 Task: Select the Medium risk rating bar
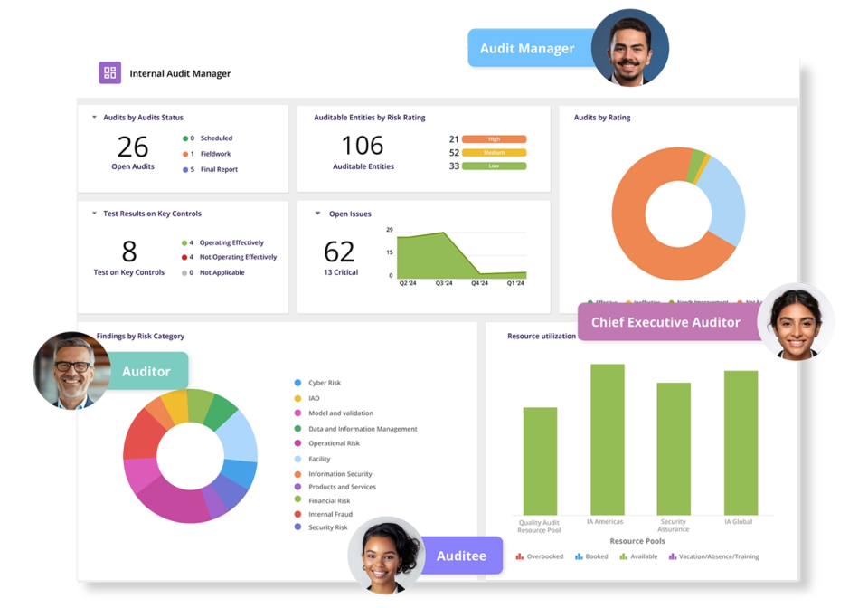pyautogui.click(x=494, y=152)
